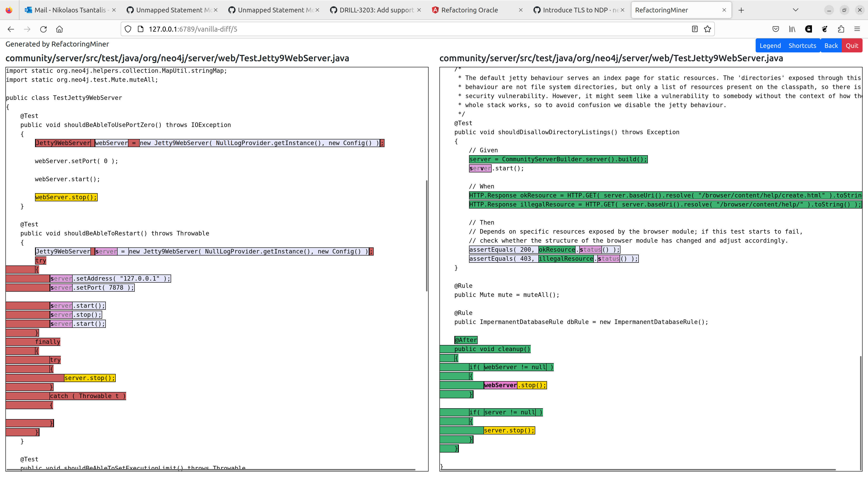Show site information page icon

141,29
